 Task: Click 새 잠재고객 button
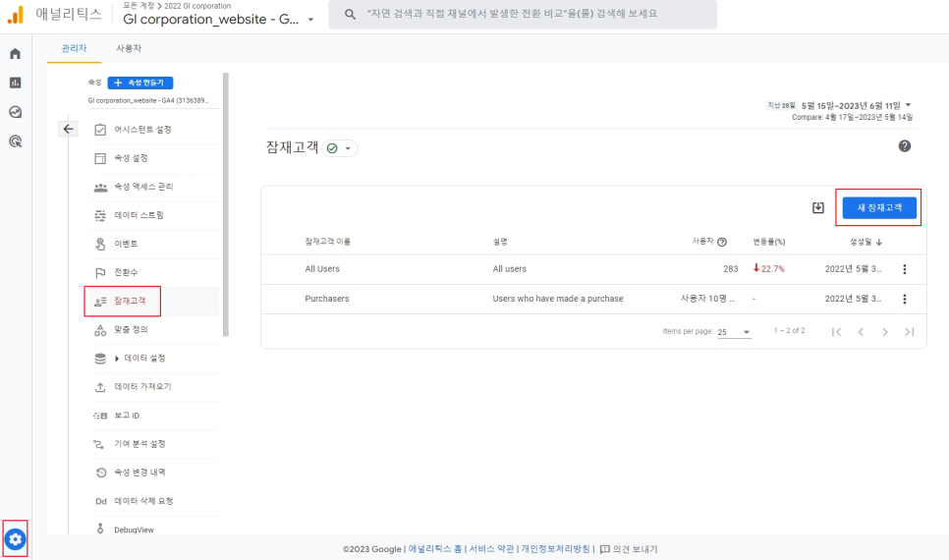tap(879, 207)
